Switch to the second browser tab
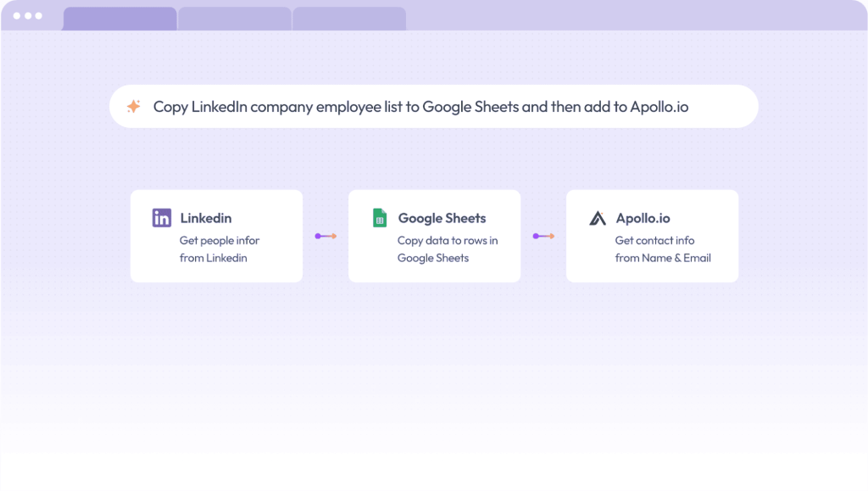Viewport: 868px width, 491px height. coord(234,19)
